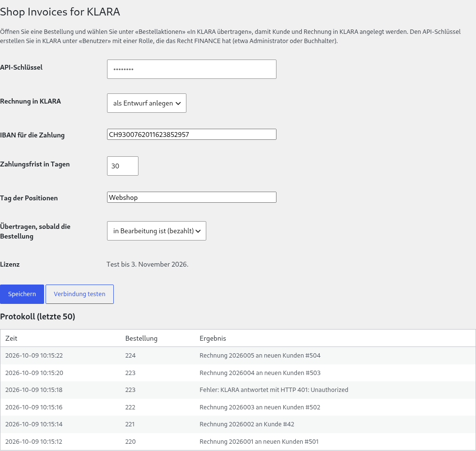
Task: Click timestamp 2026-10-09 10:15:12
Action: (x=34, y=442)
